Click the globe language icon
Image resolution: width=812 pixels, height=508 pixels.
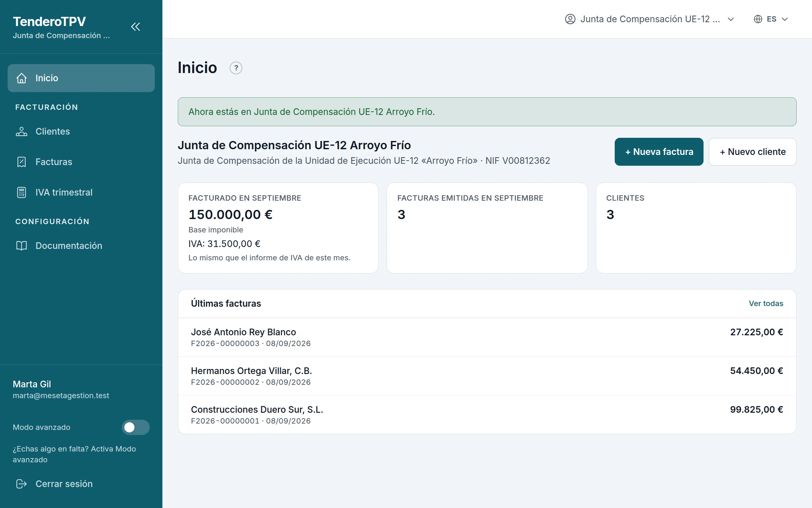[x=758, y=19]
